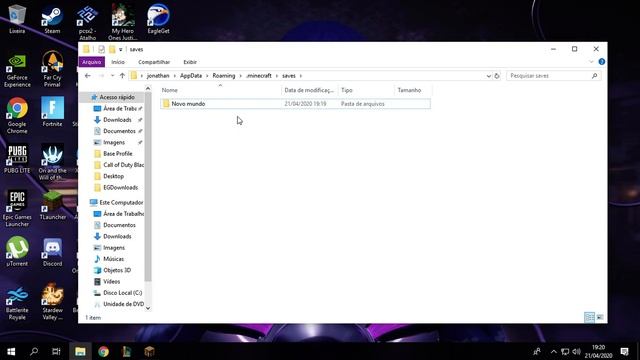Refresh the saves folder
640x360 pixels.
click(497, 76)
